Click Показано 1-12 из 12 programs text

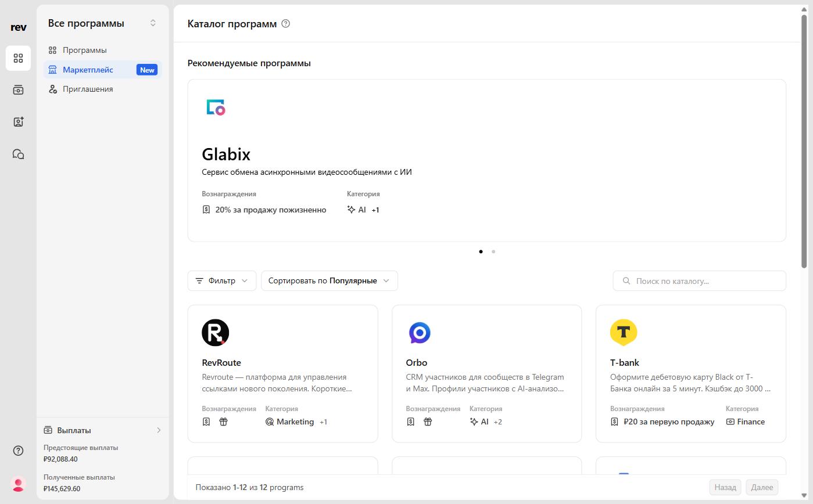tap(250, 488)
